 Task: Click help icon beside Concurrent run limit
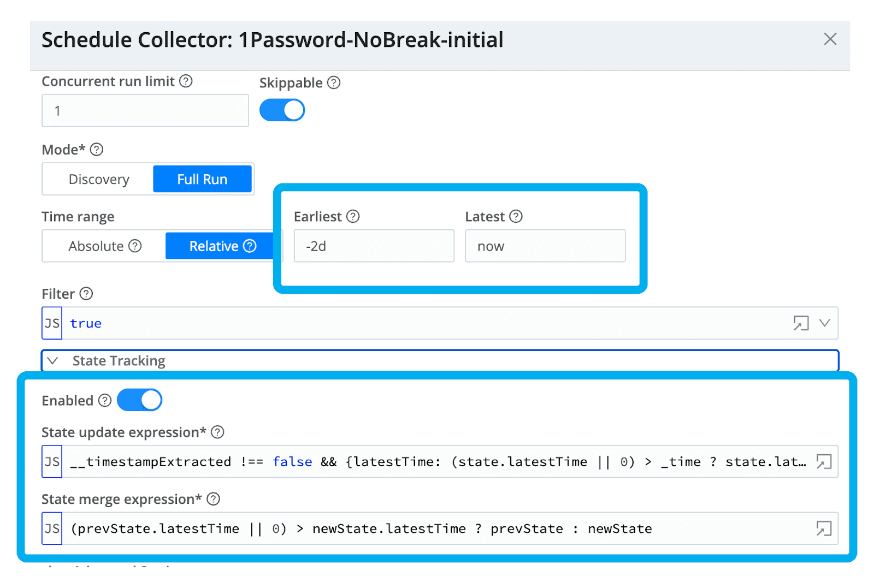click(186, 81)
